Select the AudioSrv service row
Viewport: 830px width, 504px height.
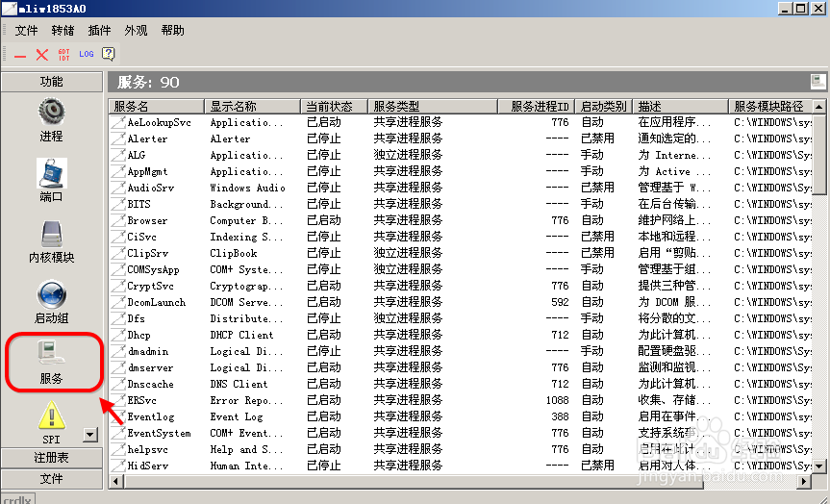460,188
